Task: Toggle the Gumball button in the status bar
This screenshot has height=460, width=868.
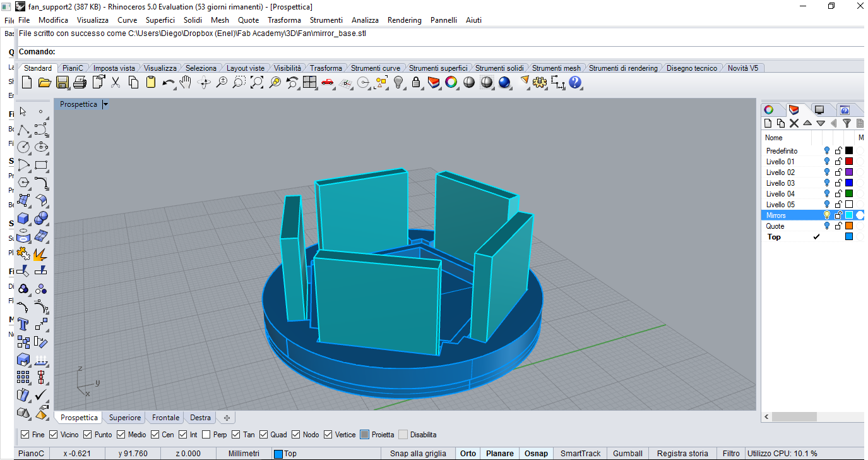Action: (627, 453)
